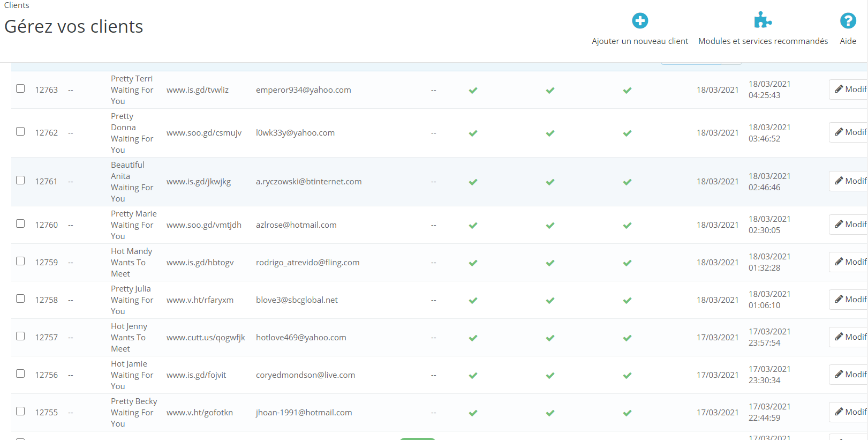Toggle first green checkmark in row 12763
This screenshot has height=440, width=868.
pos(473,91)
